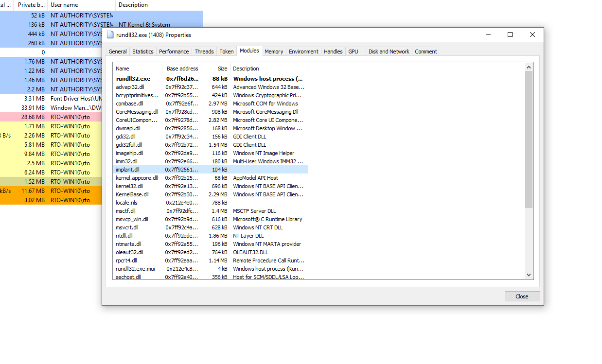Click Description column header in background process list
The width and height of the screenshot is (602, 364).
[159, 5]
